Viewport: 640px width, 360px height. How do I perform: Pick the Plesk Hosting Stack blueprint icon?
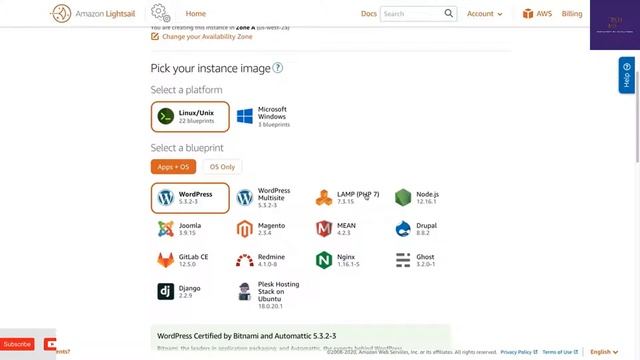click(244, 291)
